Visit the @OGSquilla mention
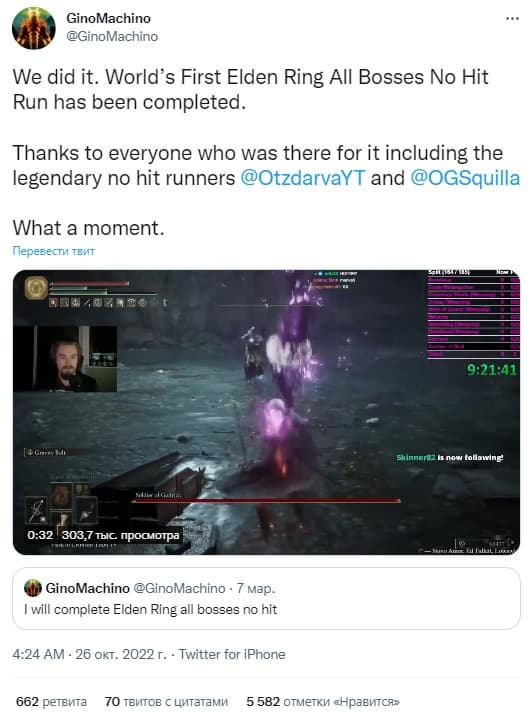The width and height of the screenshot is (530, 713). coord(465,178)
